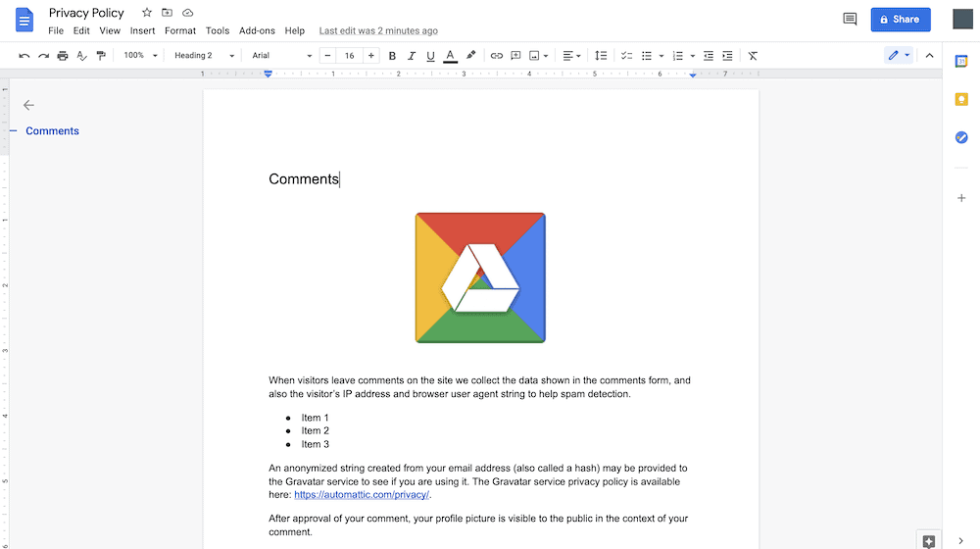Click the Item 2 bullet text
This screenshot has height=549, width=980.
tap(315, 430)
